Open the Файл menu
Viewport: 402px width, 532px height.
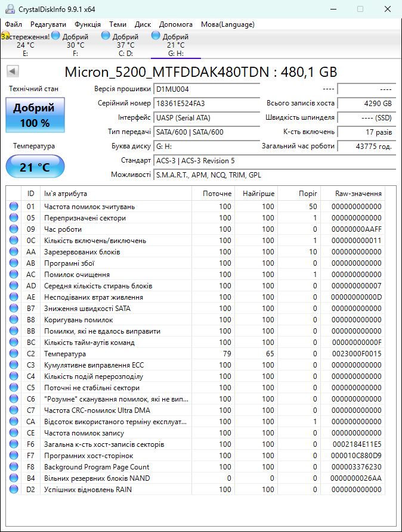pyautogui.click(x=14, y=24)
